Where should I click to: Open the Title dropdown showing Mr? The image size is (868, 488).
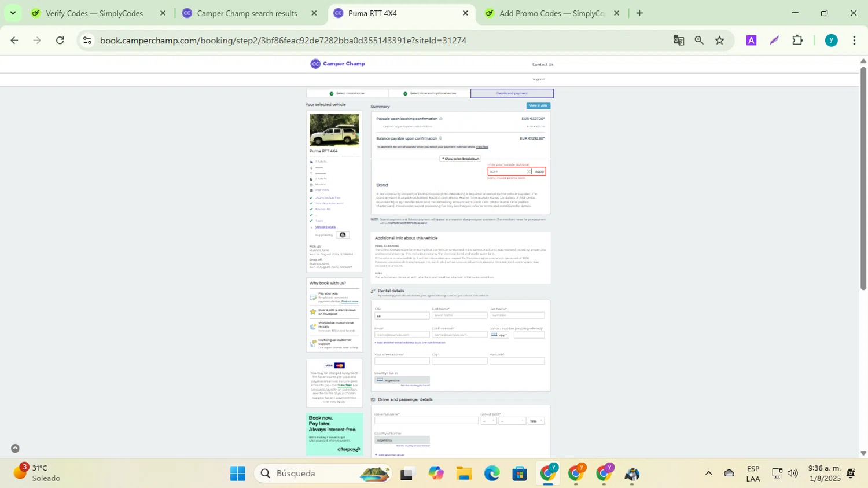point(402,316)
